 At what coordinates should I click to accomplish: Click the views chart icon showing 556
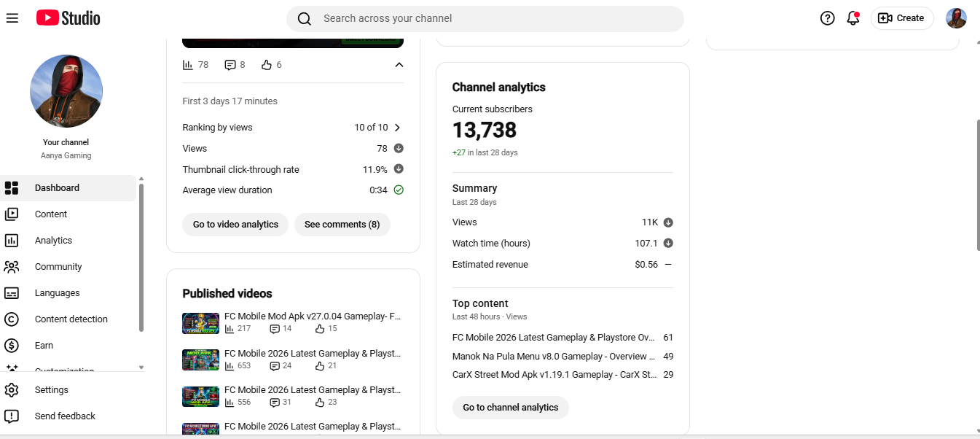pos(230,402)
